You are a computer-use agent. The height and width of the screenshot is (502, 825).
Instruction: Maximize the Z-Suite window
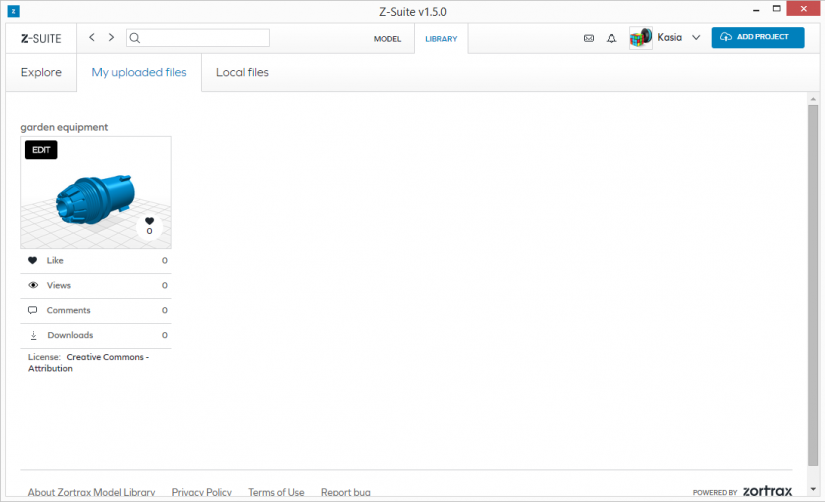coord(777,9)
